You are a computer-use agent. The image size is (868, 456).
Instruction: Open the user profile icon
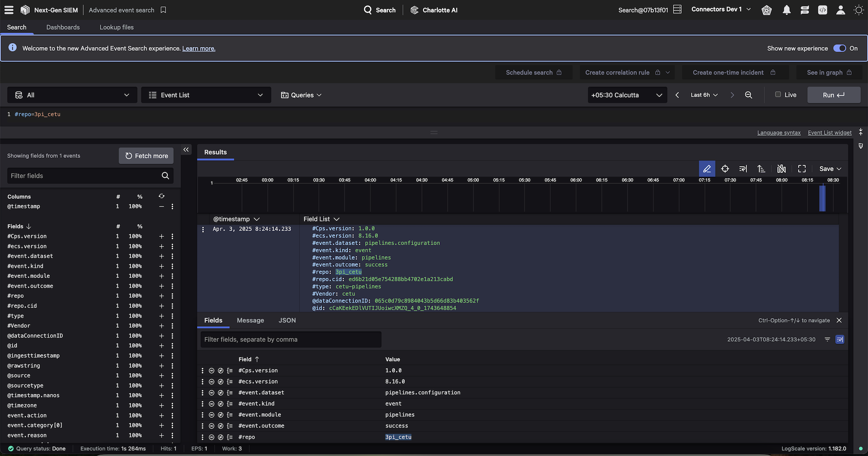[x=840, y=10]
